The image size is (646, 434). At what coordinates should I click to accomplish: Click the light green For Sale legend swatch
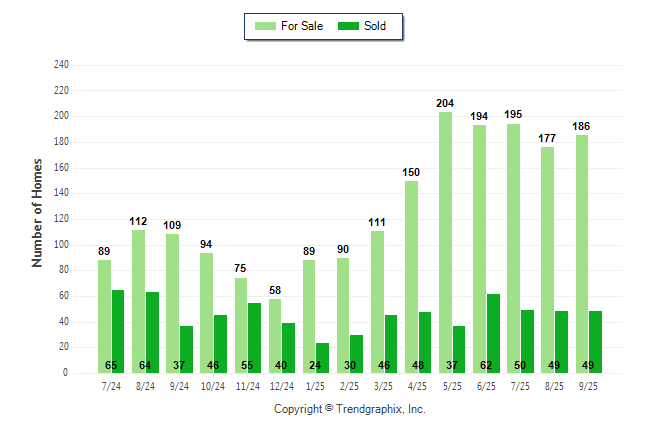266,26
